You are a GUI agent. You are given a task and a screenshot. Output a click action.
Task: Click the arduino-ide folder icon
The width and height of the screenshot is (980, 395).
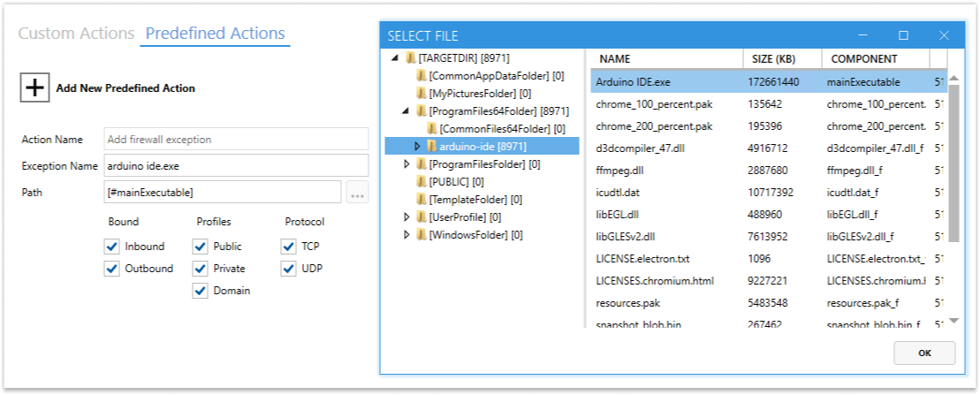[x=432, y=147]
